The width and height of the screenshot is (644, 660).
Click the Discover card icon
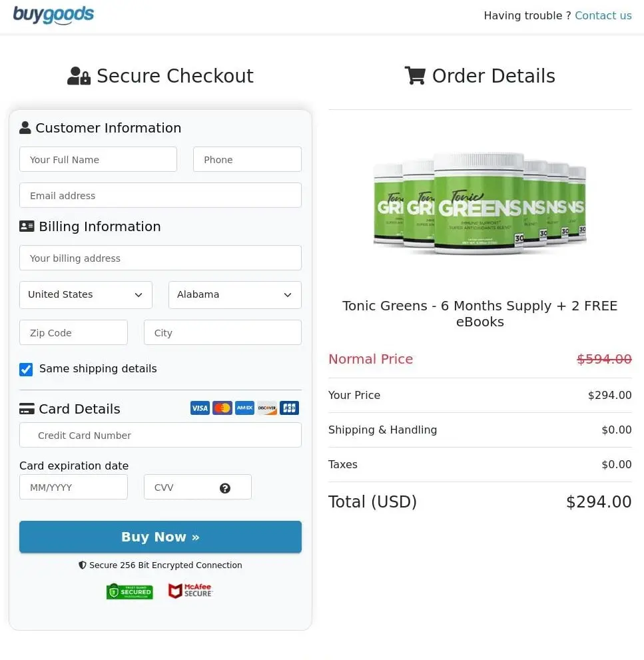[266, 408]
